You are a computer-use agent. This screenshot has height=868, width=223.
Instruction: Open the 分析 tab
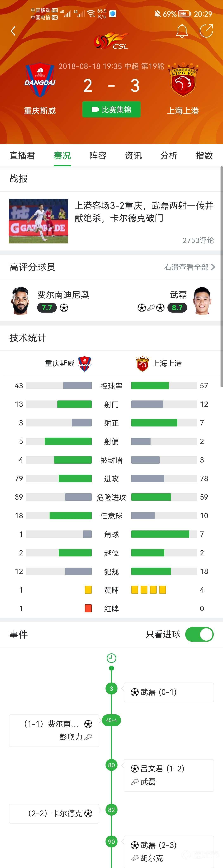[x=168, y=156]
